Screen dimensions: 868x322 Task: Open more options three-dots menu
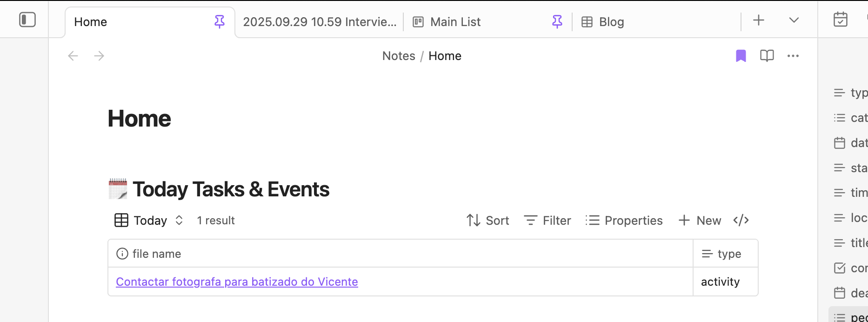793,56
